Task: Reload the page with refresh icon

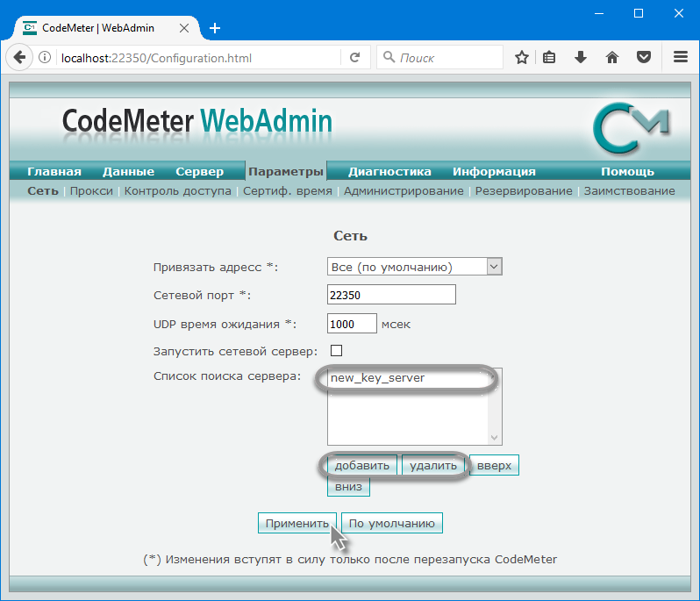Action: [354, 57]
